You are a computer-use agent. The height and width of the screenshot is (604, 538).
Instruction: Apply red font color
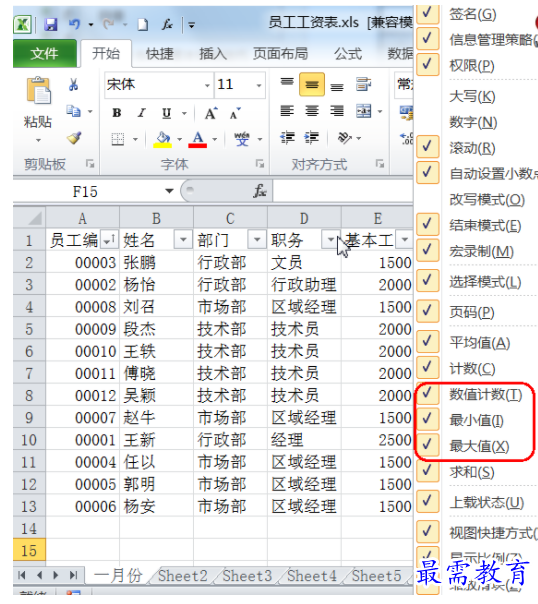click(x=198, y=139)
